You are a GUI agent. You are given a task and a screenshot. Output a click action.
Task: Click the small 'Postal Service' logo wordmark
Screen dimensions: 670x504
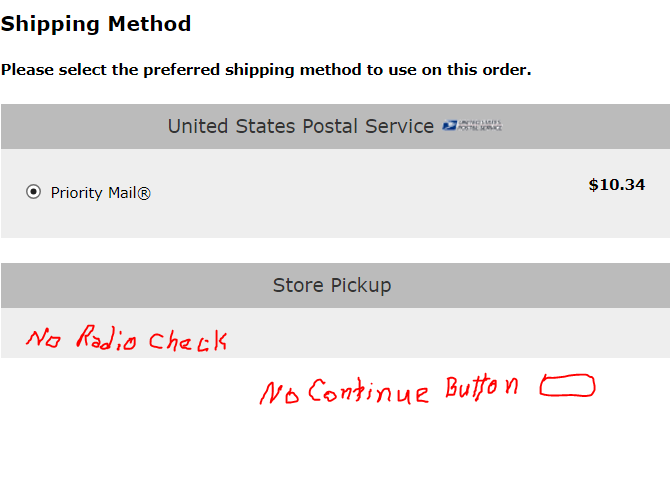[480, 125]
